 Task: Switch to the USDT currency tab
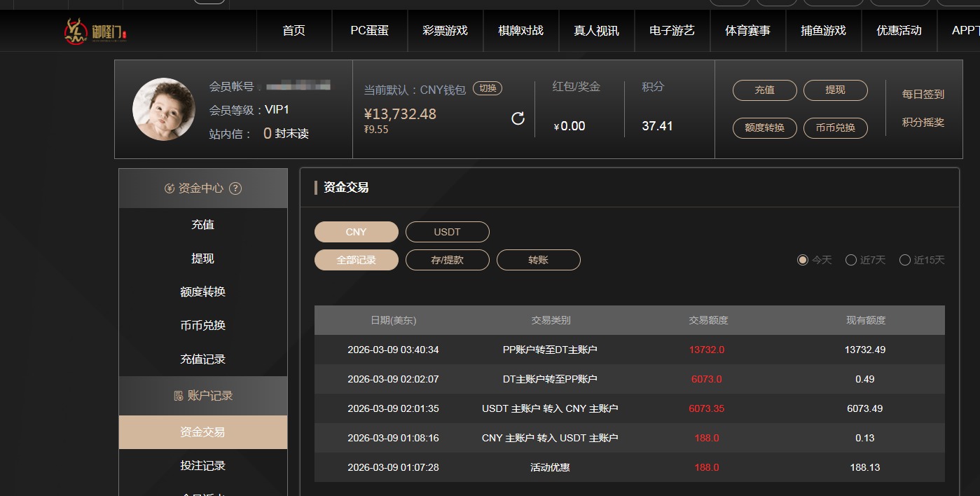coord(447,231)
